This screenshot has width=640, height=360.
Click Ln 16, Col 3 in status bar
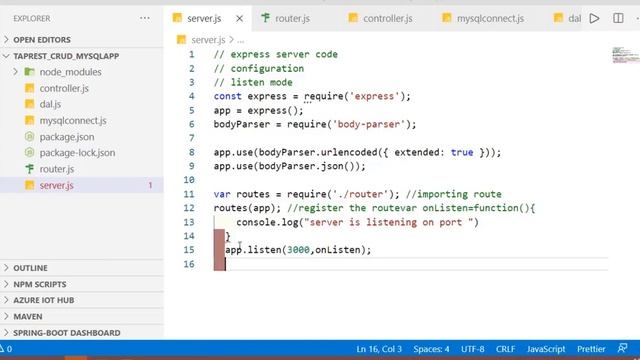click(379, 349)
